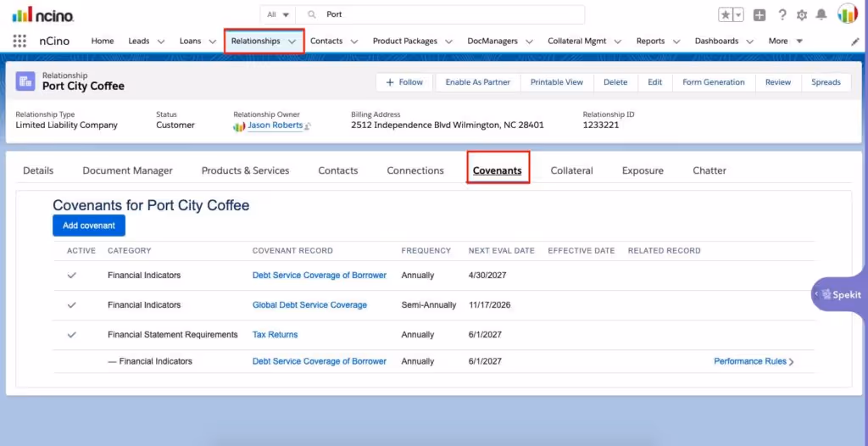
Task: Expand the Reports menu chevron
Action: pos(676,42)
